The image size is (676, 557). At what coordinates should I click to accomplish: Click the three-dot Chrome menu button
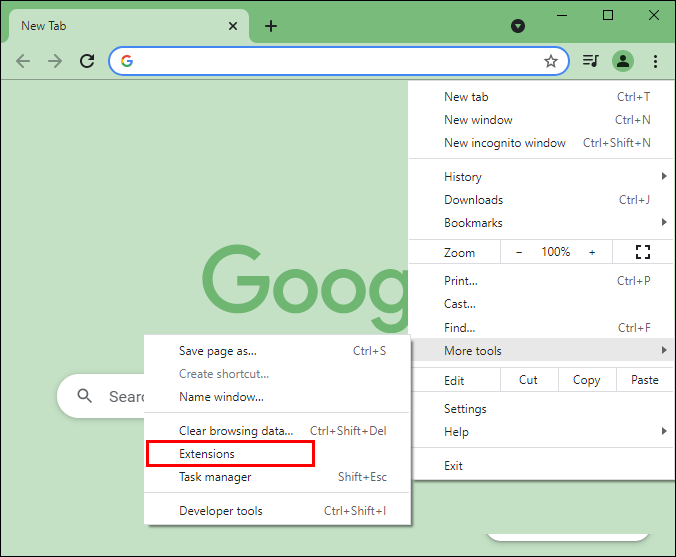(655, 61)
